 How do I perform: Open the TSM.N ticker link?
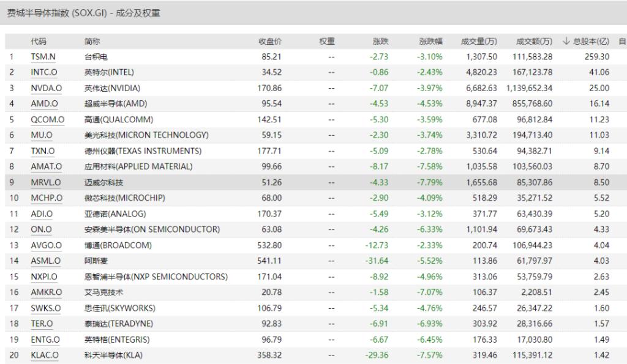(43, 56)
